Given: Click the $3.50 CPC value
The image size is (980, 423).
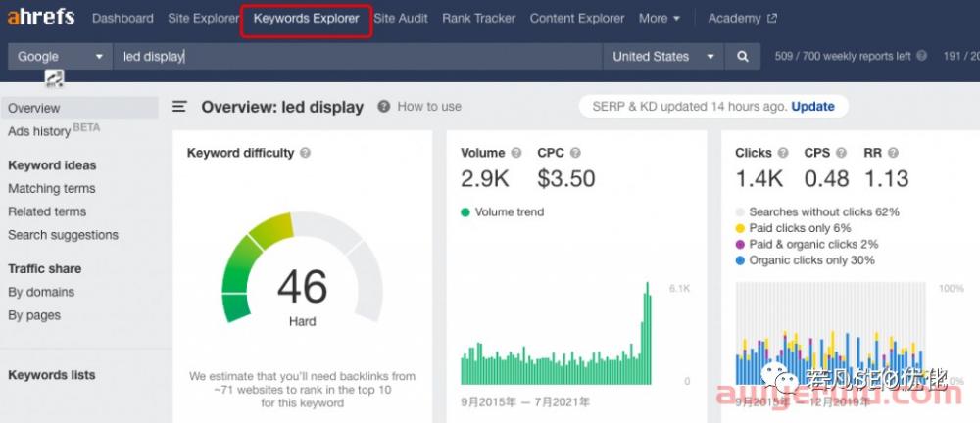Looking at the screenshot, I should point(566,178).
